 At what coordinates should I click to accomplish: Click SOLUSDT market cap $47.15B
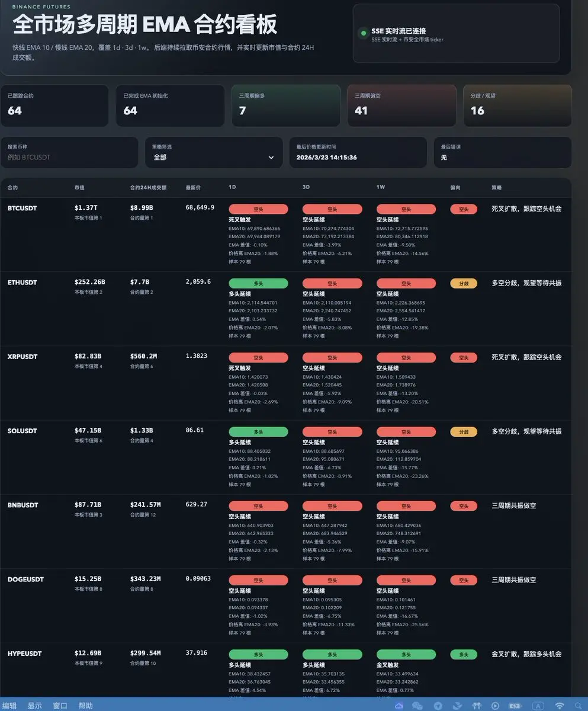click(x=88, y=430)
